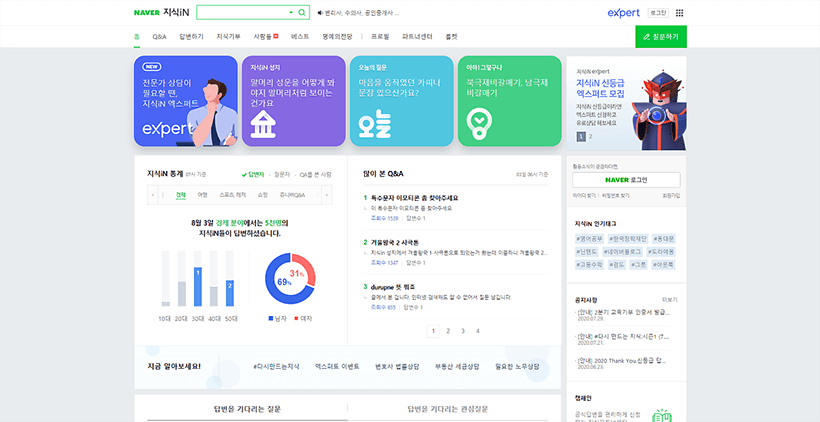Select the 홈 tab
The image size is (820, 422).
[136, 37]
